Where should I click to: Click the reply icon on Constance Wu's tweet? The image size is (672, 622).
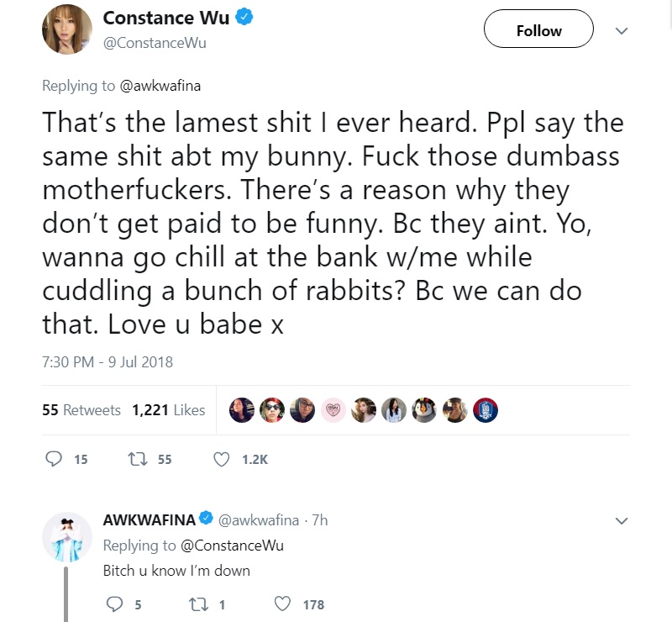pyautogui.click(x=54, y=460)
